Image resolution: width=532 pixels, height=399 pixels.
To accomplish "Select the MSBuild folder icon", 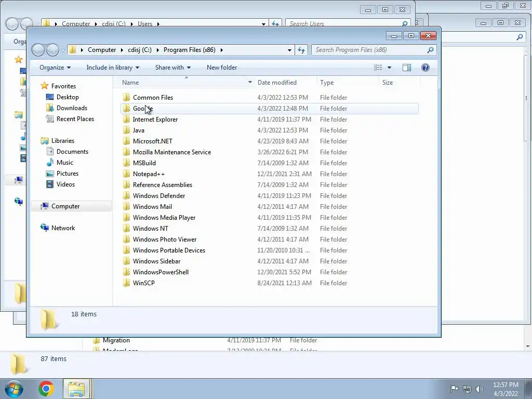I will [126, 163].
